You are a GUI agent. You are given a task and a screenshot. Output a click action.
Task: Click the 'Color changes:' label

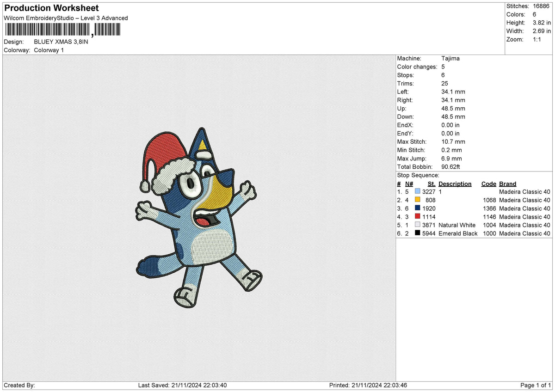(417, 67)
